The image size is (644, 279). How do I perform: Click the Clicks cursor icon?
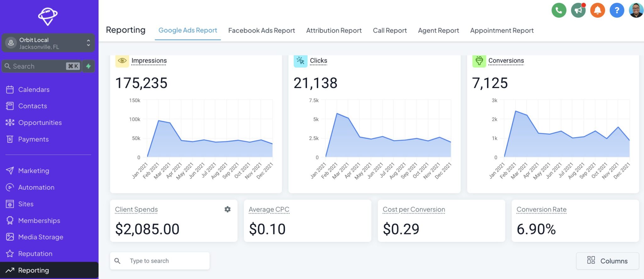[300, 60]
